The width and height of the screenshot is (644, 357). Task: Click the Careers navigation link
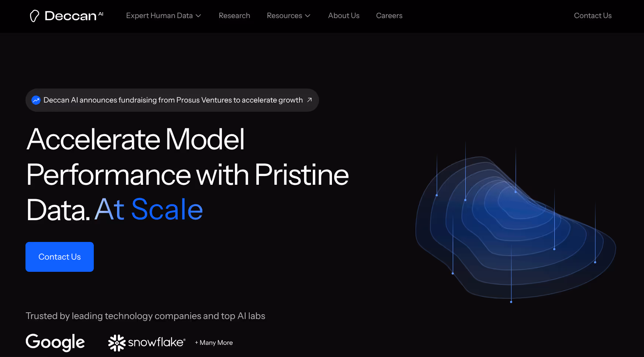coord(389,15)
